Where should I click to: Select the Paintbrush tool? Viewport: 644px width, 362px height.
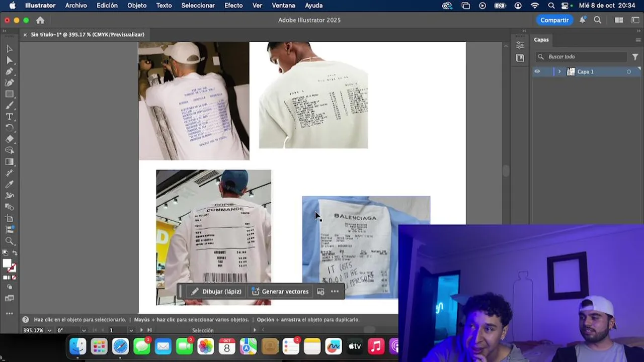pyautogui.click(x=9, y=105)
